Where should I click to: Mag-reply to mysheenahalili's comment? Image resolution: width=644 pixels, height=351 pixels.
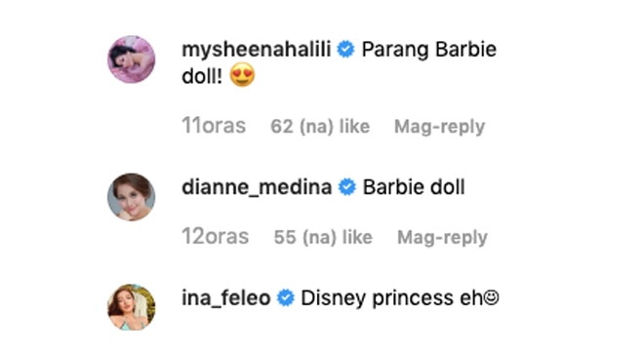[x=439, y=127]
